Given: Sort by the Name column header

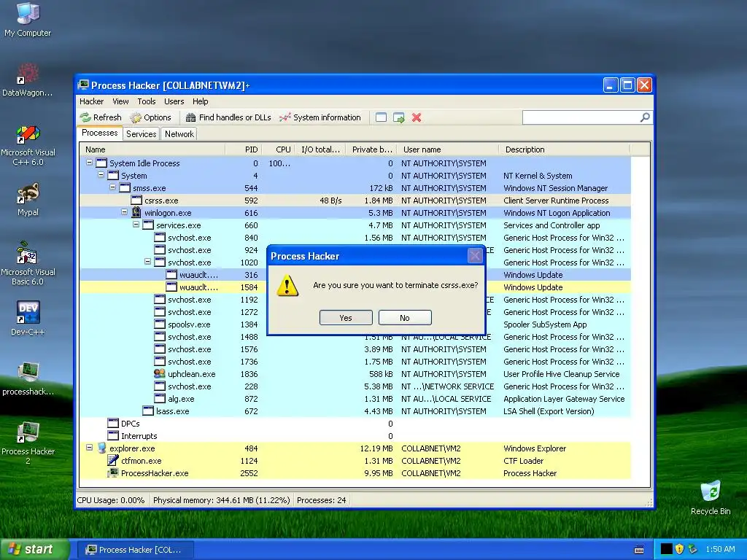Looking at the screenshot, I should (152, 149).
